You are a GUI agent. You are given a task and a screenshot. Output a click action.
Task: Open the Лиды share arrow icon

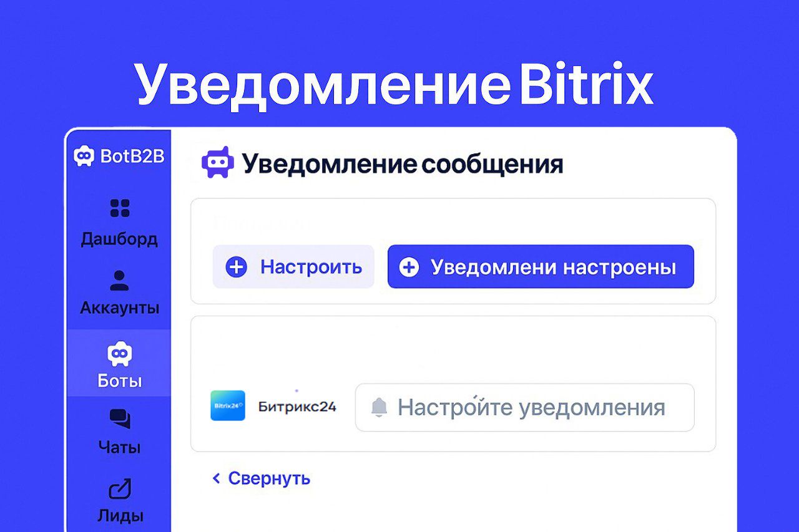pyautogui.click(x=120, y=489)
